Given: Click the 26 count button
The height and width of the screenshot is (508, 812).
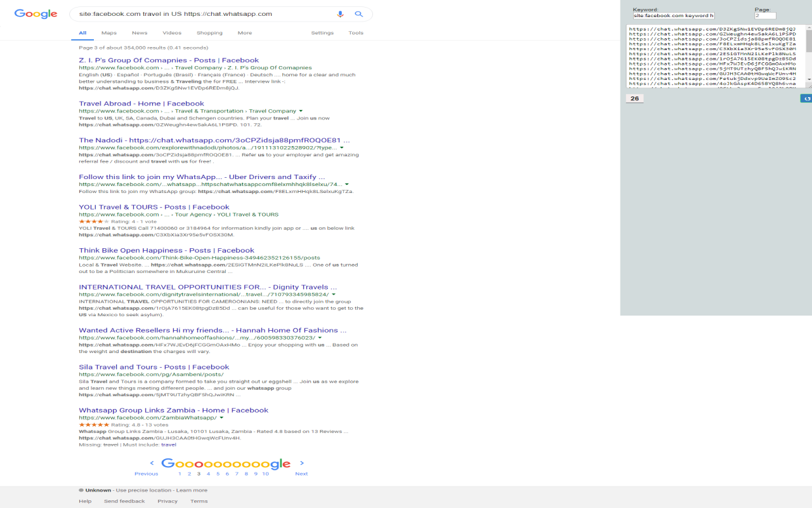Looking at the screenshot, I should click(x=634, y=98).
